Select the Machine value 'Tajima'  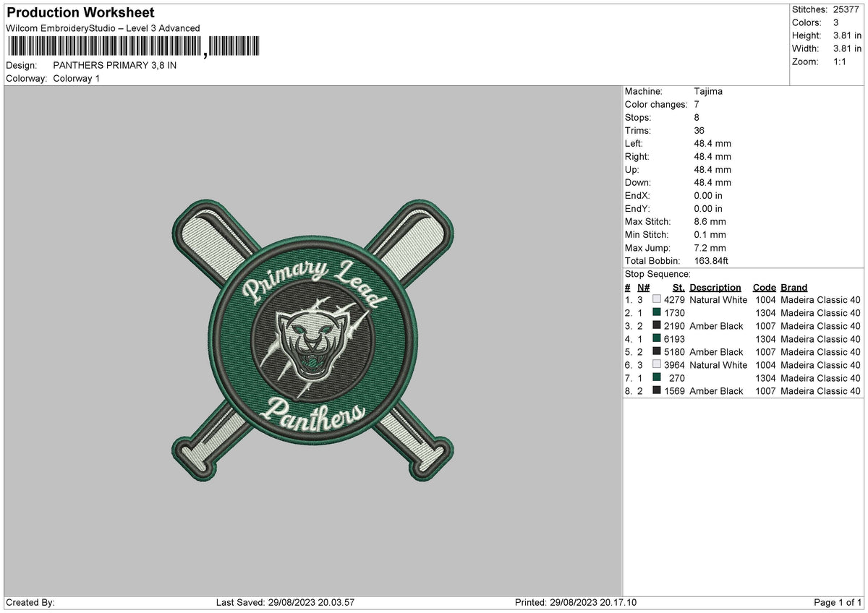708,91
